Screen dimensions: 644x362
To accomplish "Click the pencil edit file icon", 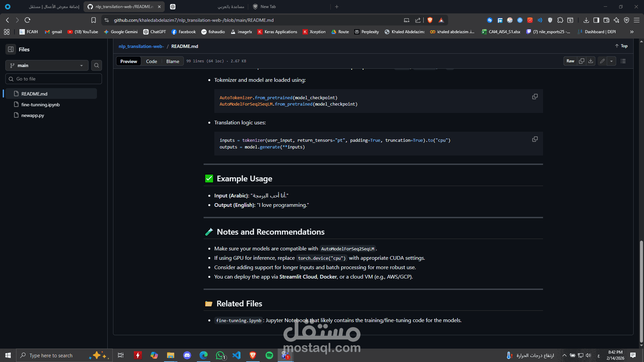I will 602,61.
